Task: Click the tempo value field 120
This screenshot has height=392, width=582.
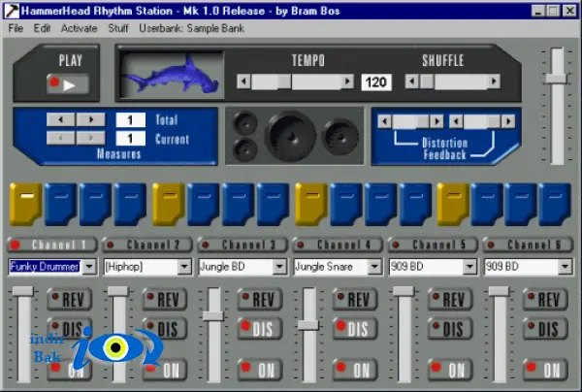Action: 376,82
